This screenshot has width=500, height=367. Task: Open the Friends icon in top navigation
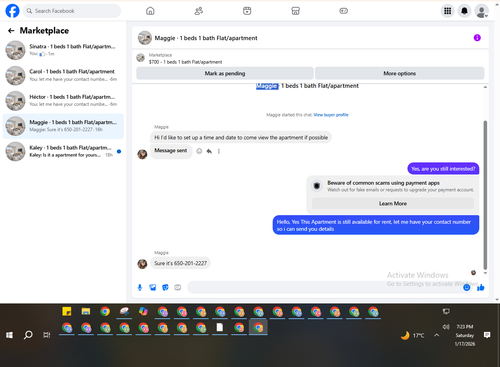pos(199,11)
